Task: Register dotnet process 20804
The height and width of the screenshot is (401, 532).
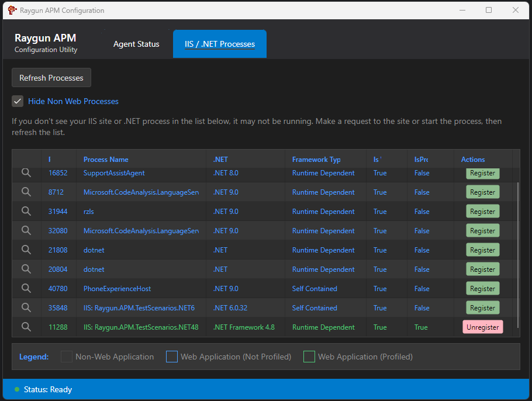Action: tap(482, 269)
